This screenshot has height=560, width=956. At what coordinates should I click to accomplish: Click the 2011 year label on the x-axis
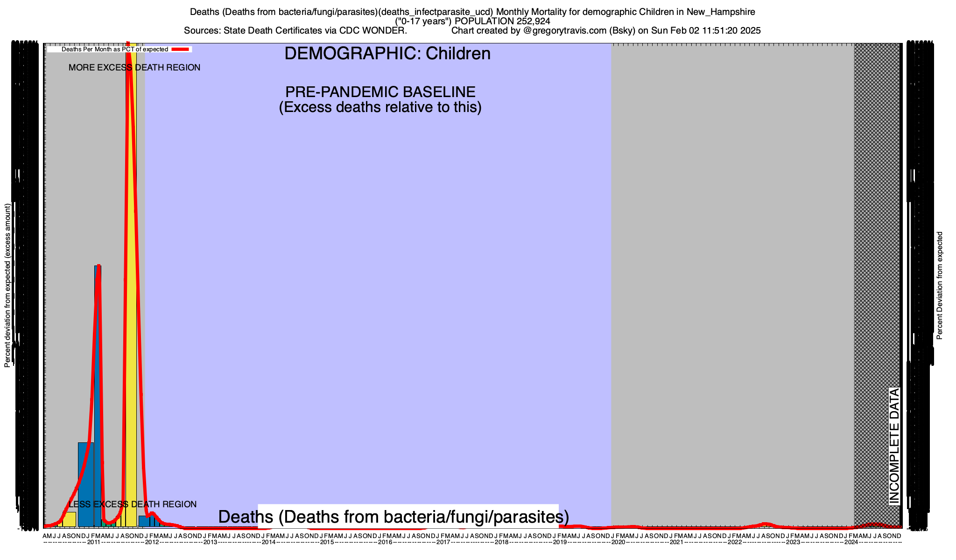coord(94,542)
